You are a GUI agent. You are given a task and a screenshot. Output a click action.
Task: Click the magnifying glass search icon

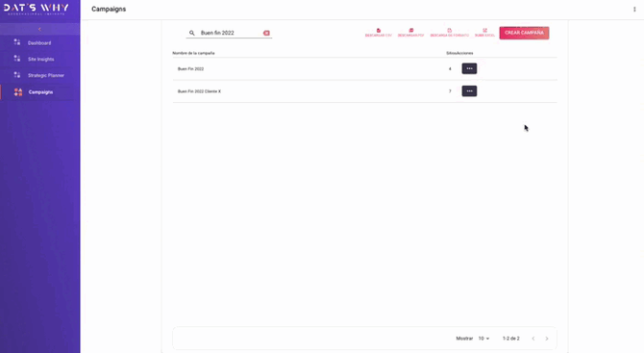[x=192, y=33]
